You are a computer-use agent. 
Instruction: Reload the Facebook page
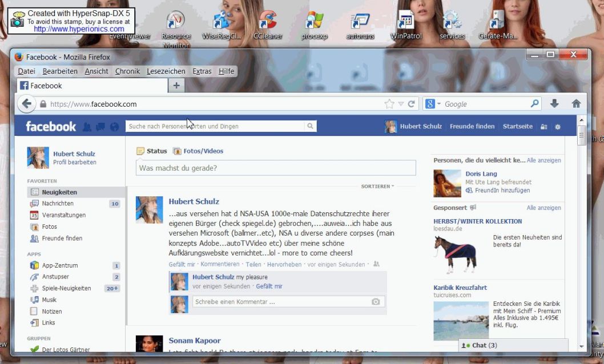point(412,104)
